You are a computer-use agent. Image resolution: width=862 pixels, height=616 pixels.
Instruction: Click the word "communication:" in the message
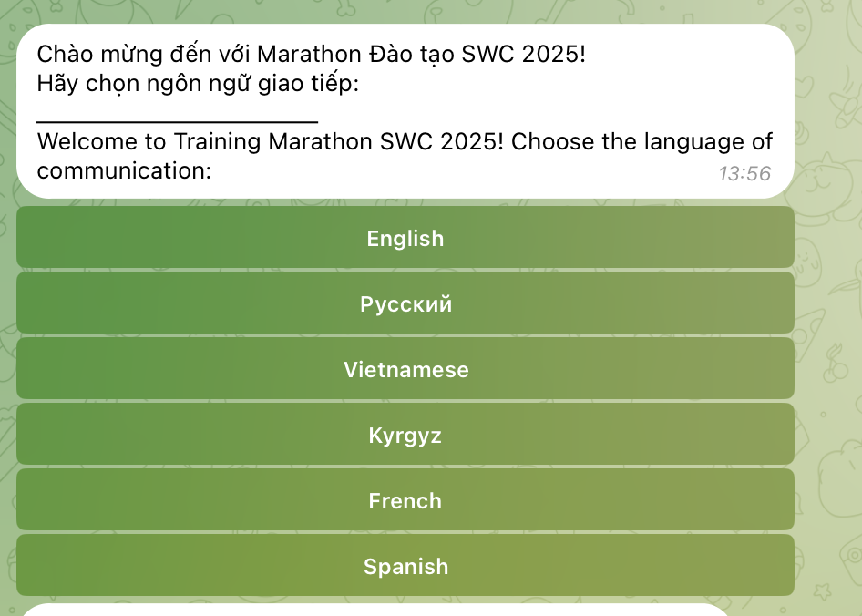coord(124,170)
